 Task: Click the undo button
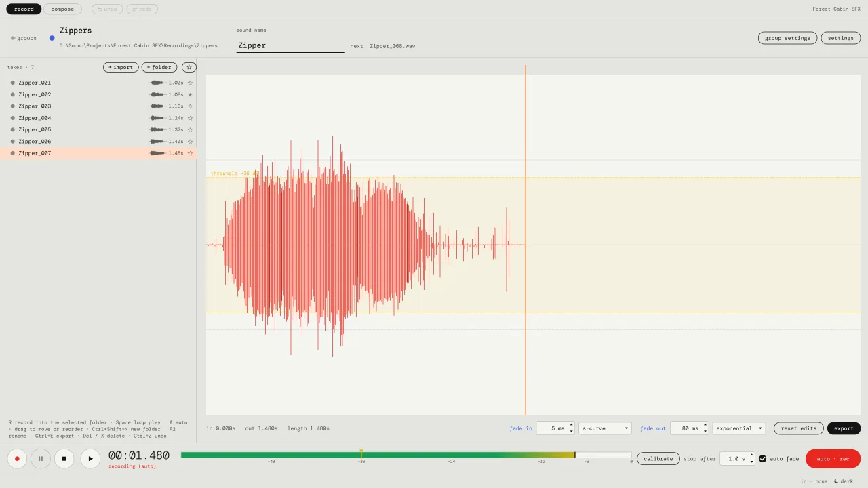[x=107, y=9]
